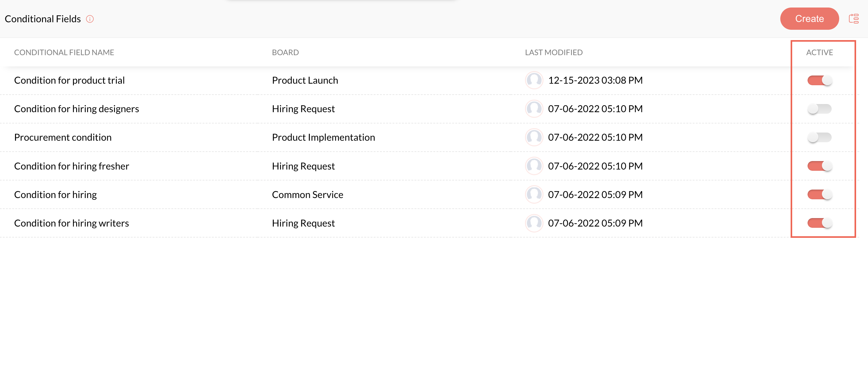Deactivate Condition for hiring writers toggle

[819, 223]
